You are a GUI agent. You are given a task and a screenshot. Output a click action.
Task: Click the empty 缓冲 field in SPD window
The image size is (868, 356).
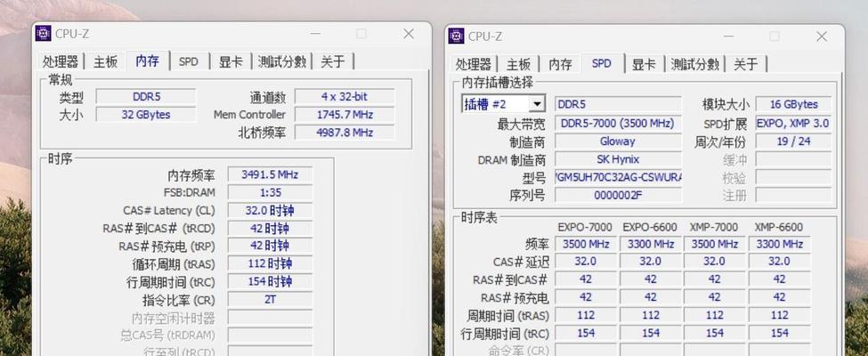793,159
